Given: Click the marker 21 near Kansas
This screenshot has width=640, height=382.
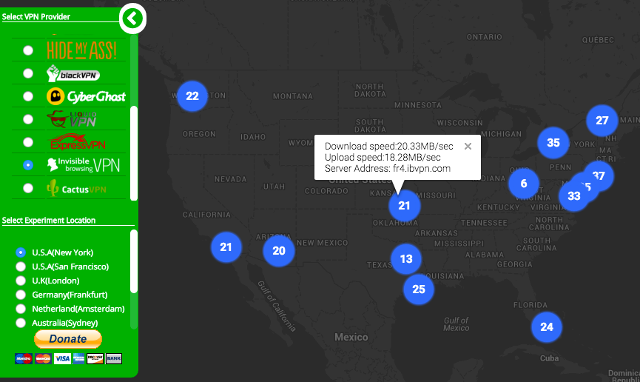Looking at the screenshot, I should [404, 206].
